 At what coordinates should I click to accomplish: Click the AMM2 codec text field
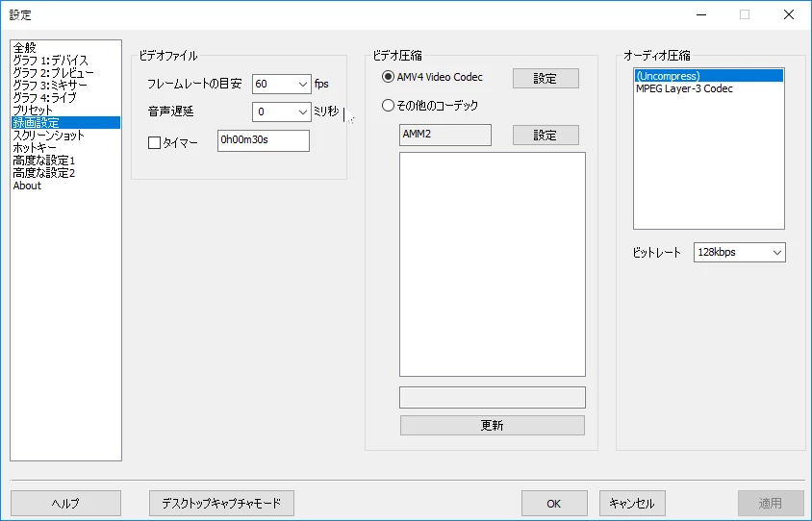(445, 135)
